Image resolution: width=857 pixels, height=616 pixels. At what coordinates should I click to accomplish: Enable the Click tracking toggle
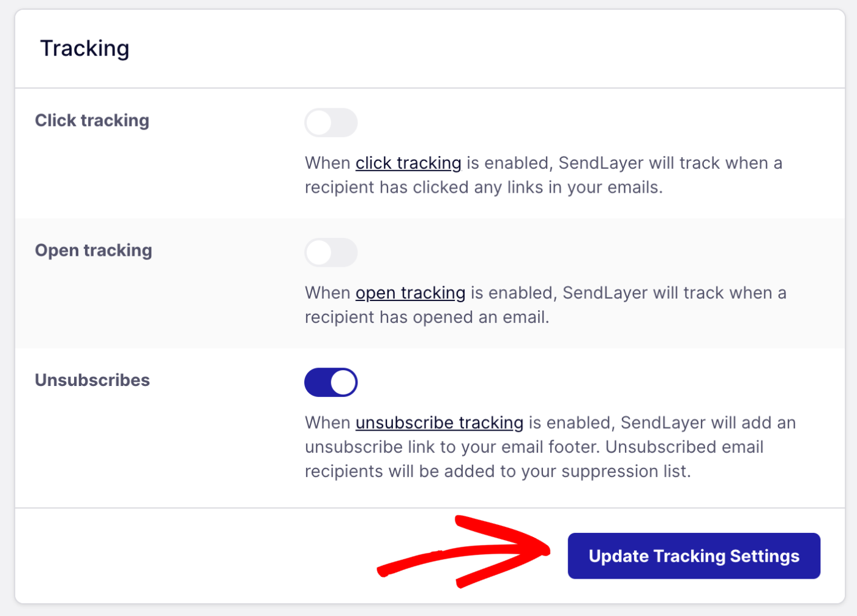(x=331, y=123)
